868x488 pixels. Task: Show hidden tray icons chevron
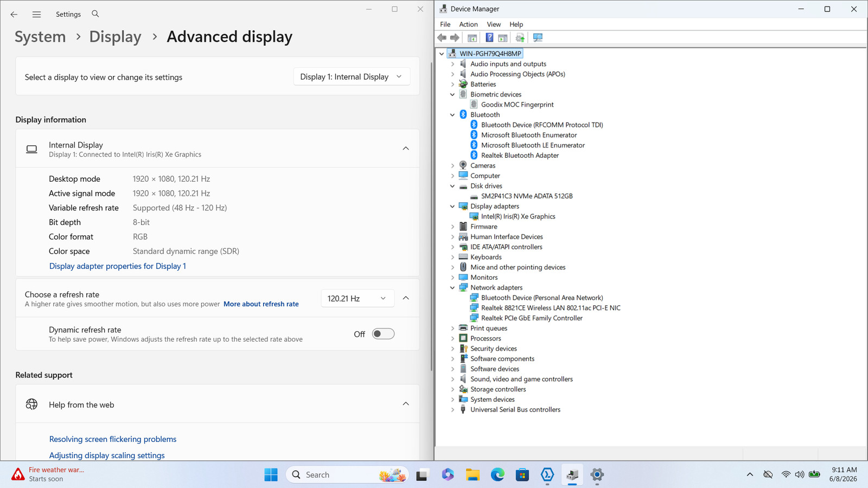coord(750,474)
